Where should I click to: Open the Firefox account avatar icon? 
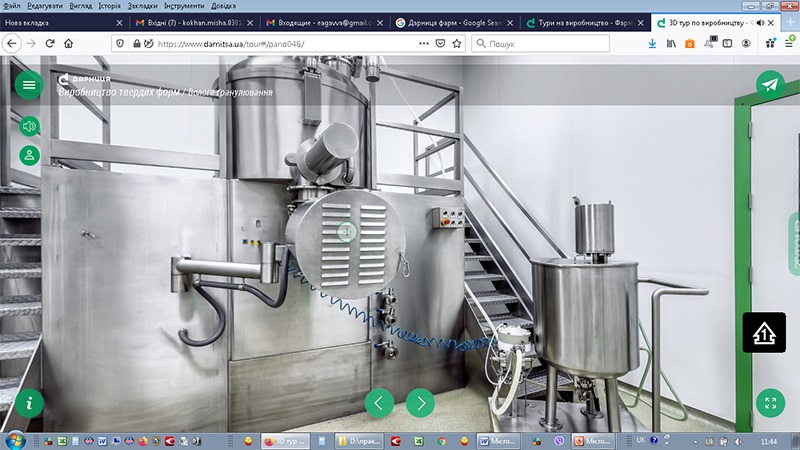[x=746, y=44]
